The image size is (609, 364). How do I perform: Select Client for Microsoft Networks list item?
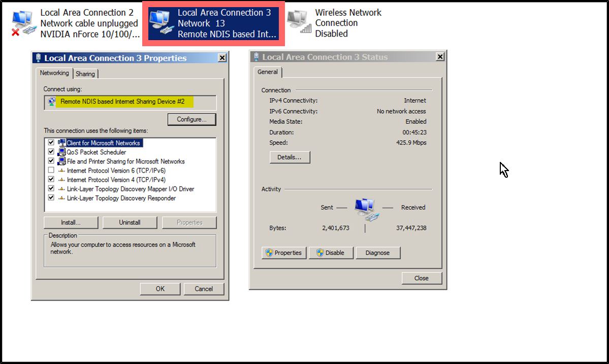103,143
